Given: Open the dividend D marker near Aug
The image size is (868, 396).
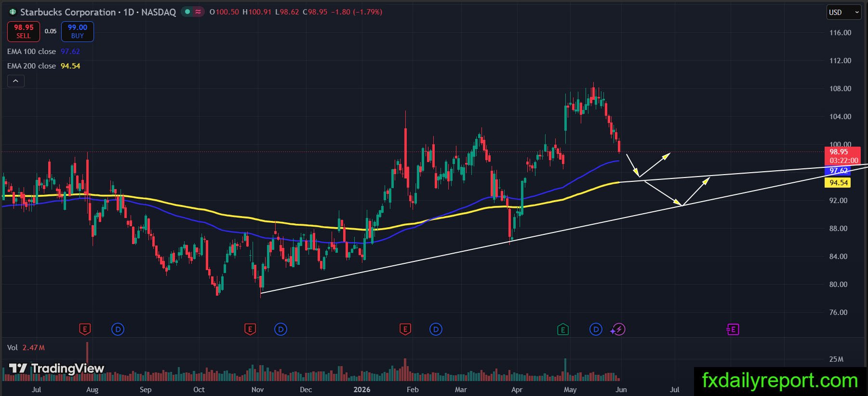Looking at the screenshot, I should point(118,329).
